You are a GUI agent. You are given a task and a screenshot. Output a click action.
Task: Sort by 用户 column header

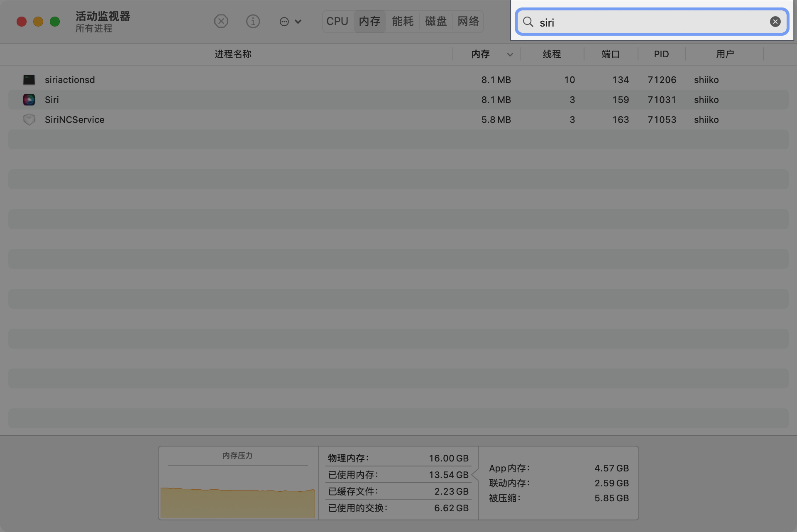(725, 54)
